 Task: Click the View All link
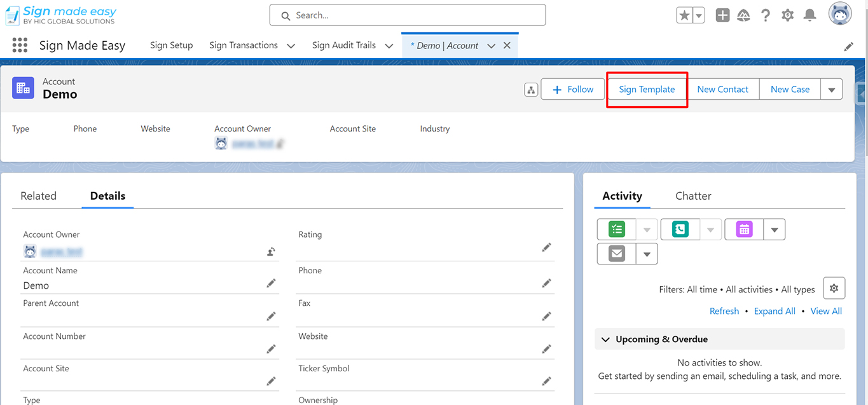(826, 311)
